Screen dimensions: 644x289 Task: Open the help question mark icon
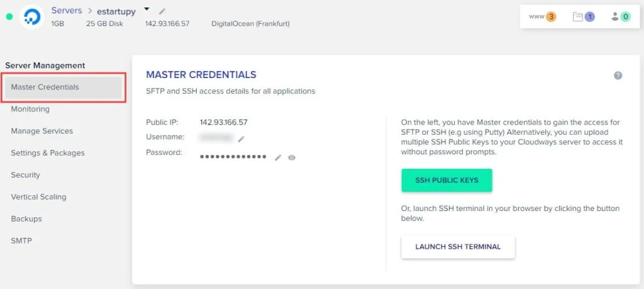618,76
